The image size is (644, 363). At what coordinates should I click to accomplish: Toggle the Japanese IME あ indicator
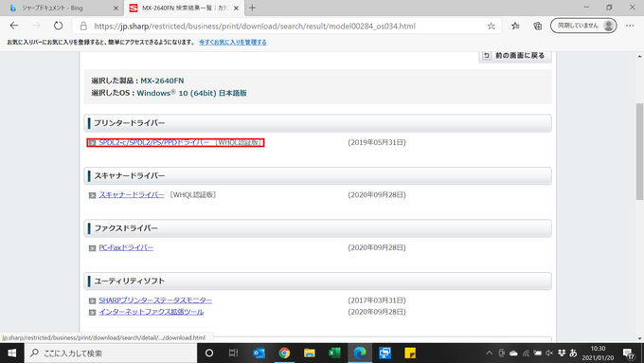pos(573,354)
